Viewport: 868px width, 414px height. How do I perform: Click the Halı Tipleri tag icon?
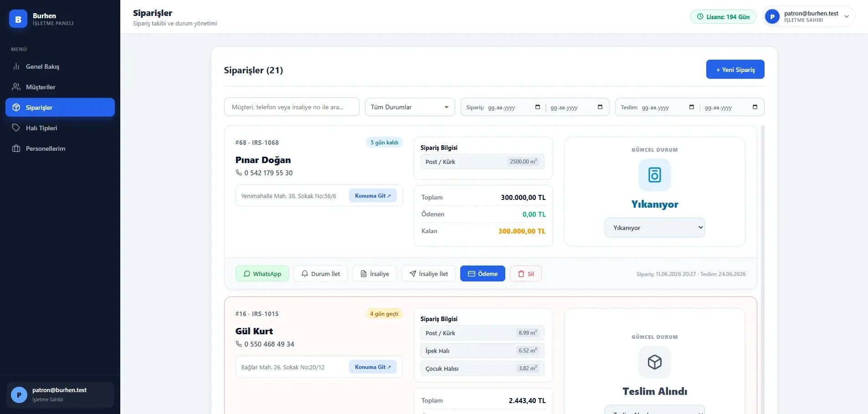pos(16,128)
